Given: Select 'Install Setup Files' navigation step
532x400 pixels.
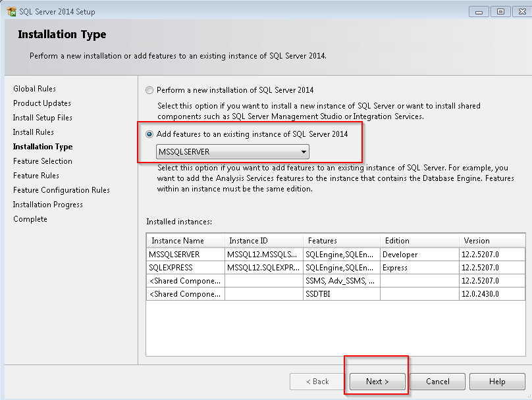Looking at the screenshot, I should point(41,117).
